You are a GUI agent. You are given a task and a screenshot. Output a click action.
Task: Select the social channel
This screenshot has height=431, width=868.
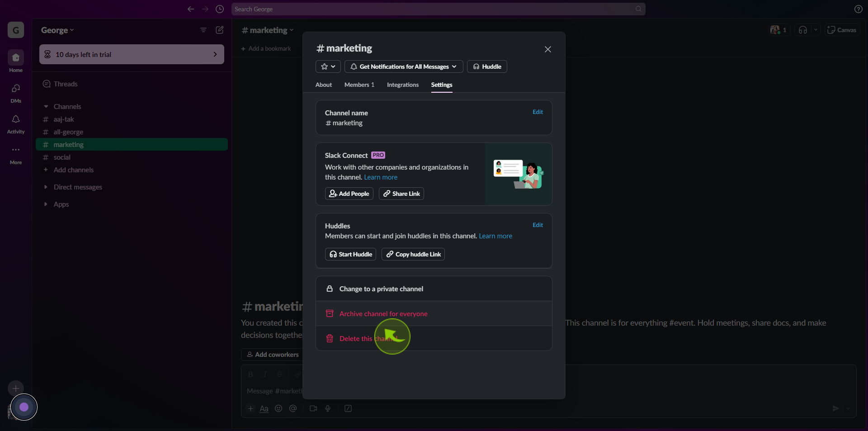(132, 157)
